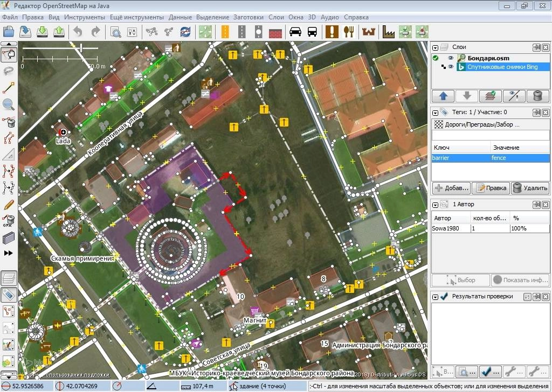
Task: Open the Заготовки menu
Action: tap(248, 17)
